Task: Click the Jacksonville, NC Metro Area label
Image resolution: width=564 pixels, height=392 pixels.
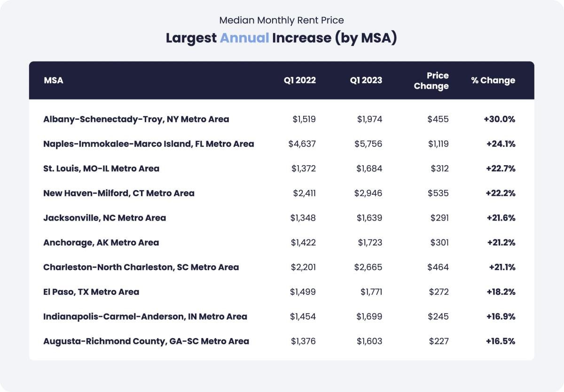Action: point(104,218)
